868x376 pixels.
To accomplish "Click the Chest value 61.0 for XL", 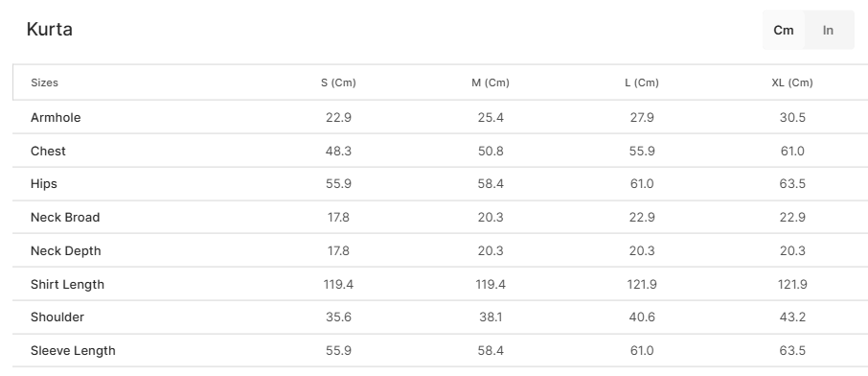I will coord(792,151).
